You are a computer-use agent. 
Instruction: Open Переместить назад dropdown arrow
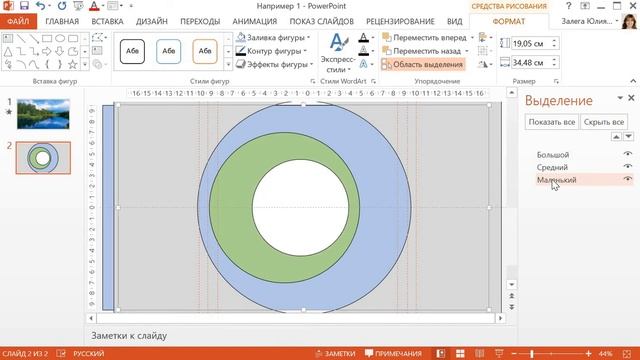pyautogui.click(x=467, y=51)
